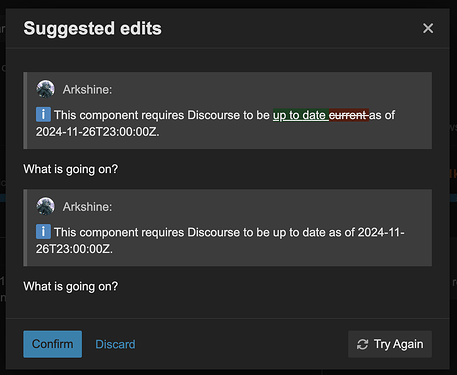The width and height of the screenshot is (457, 375).
Task: Click '2024-11-26T23:00:00Z.' in the diff quote
Action: [98, 132]
